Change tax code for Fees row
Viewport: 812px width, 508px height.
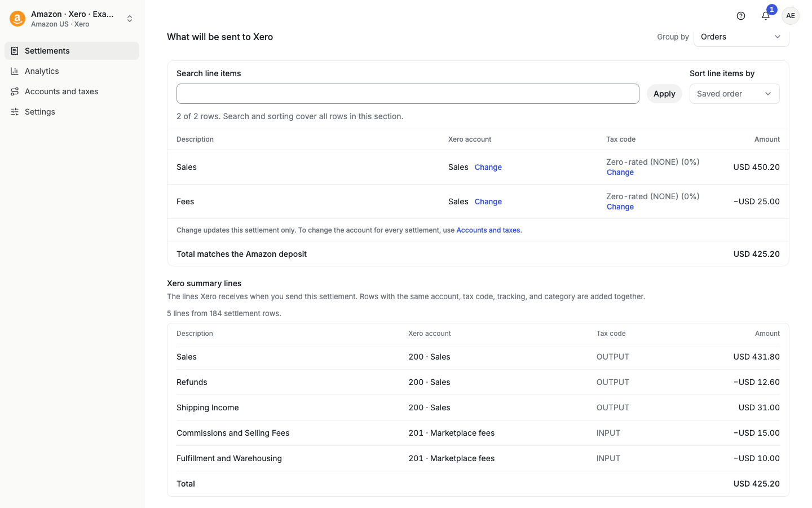pyautogui.click(x=620, y=207)
